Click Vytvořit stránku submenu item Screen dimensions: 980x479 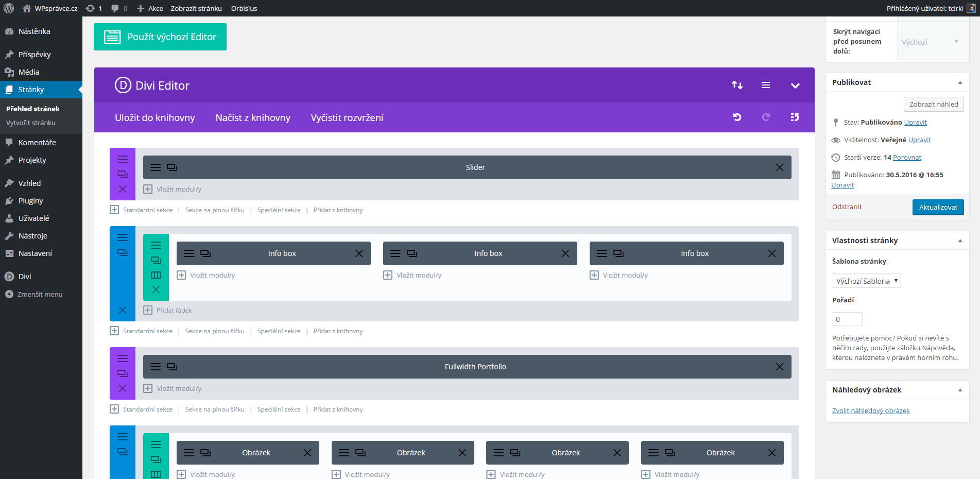tap(31, 123)
